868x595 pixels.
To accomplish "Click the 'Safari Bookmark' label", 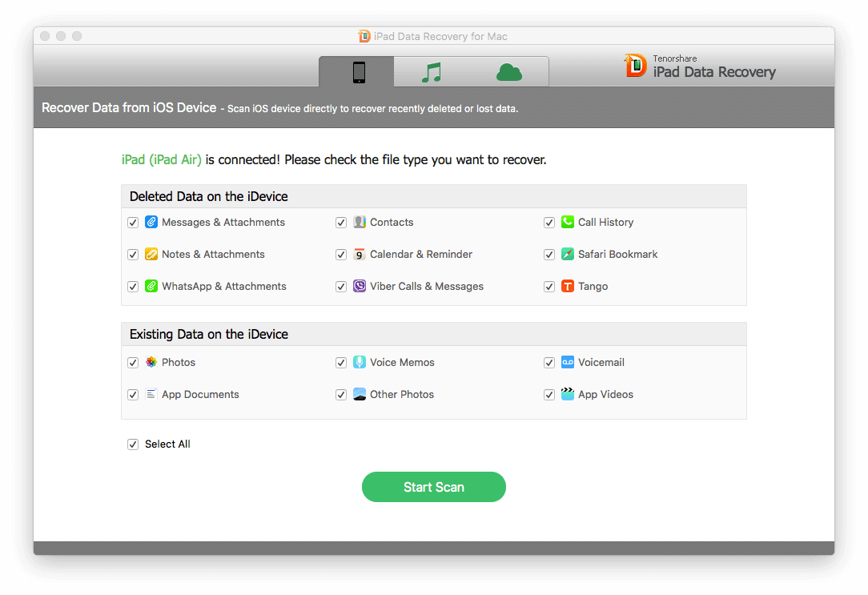I will [x=618, y=254].
